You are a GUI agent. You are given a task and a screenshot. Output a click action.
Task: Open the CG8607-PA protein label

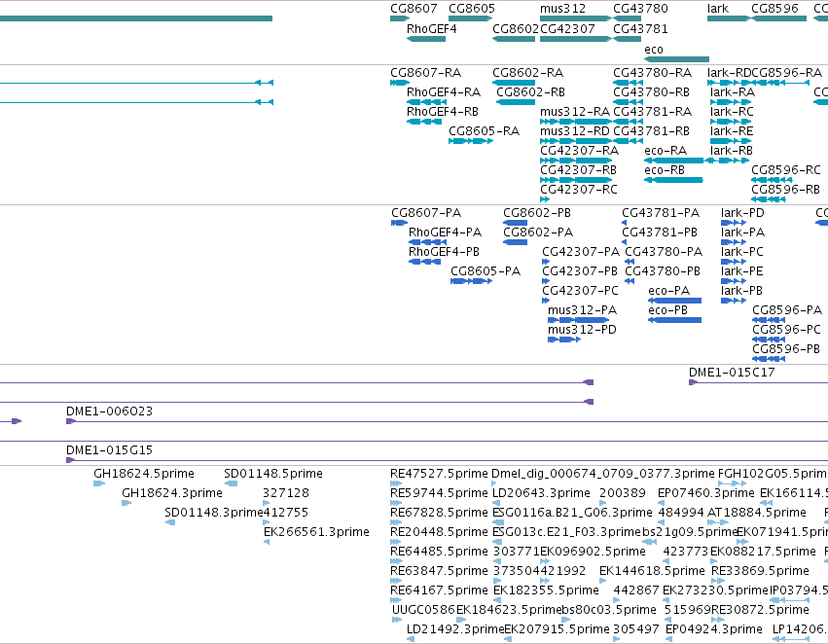(426, 213)
